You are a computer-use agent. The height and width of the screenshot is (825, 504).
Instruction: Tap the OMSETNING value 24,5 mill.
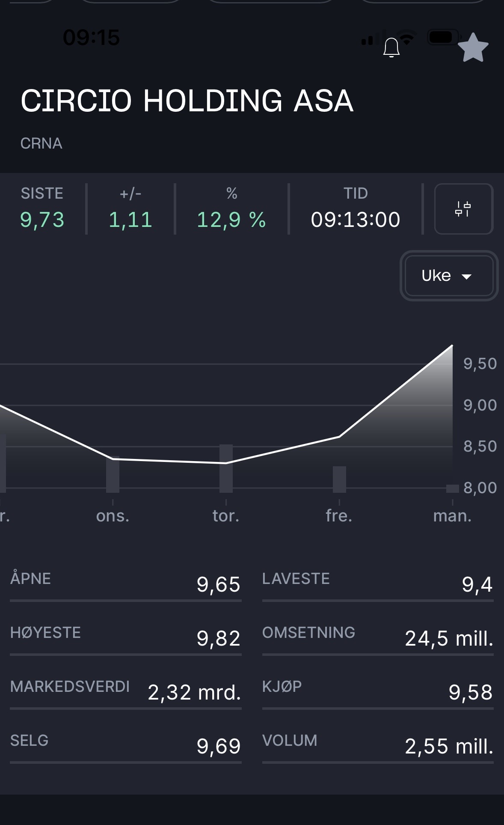click(x=448, y=638)
